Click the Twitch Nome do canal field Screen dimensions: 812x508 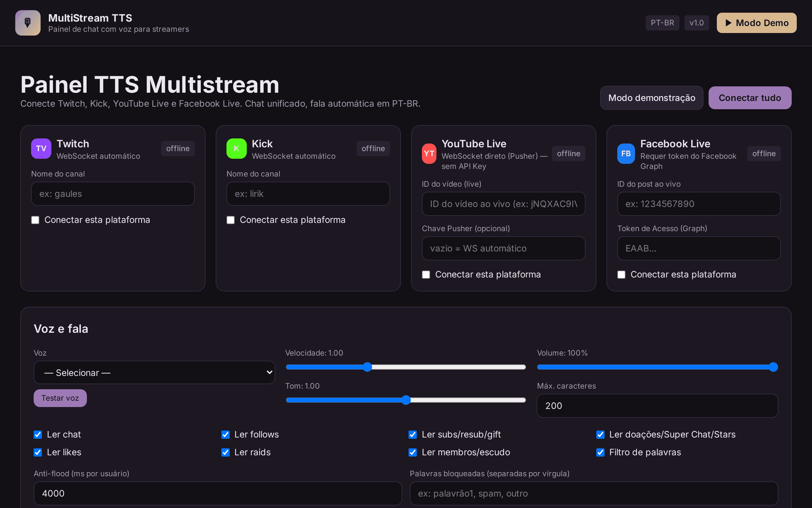pos(113,194)
